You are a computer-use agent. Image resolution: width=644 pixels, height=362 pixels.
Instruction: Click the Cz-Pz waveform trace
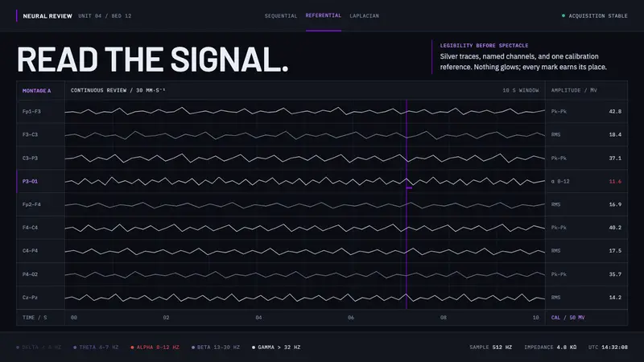(305, 298)
